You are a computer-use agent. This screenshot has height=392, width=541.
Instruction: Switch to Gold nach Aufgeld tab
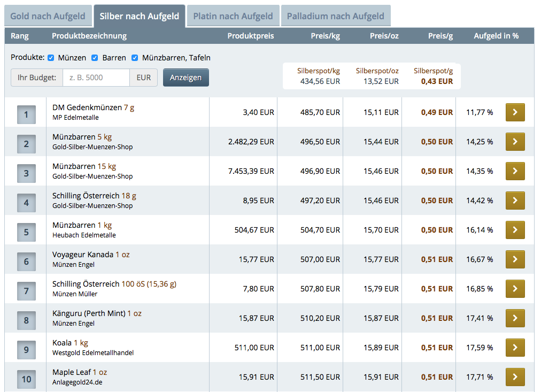[48, 16]
